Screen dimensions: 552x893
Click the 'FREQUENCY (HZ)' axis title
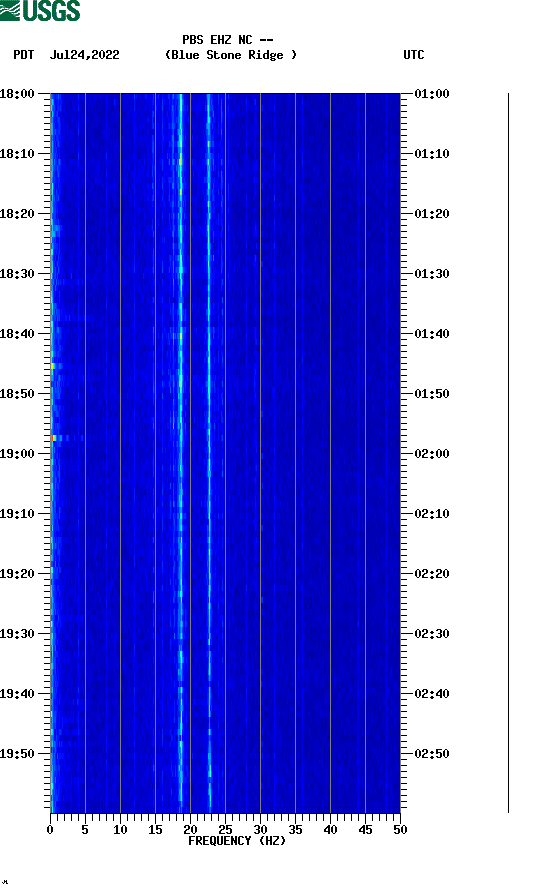click(x=237, y=841)
